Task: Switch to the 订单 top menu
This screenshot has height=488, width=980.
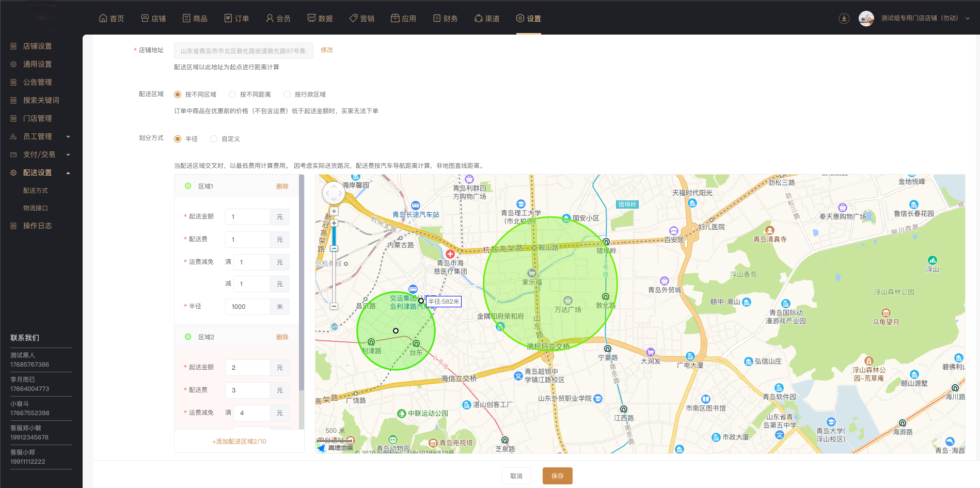Action: coord(236,19)
